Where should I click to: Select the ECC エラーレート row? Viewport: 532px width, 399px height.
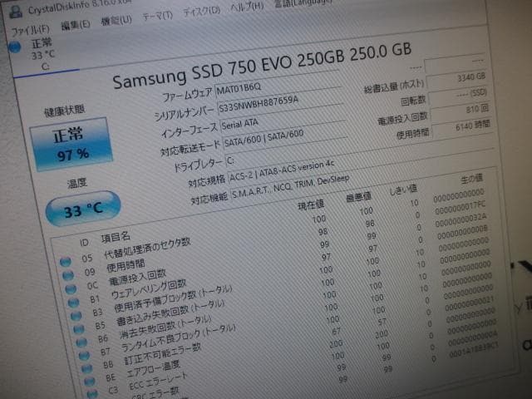293,351
